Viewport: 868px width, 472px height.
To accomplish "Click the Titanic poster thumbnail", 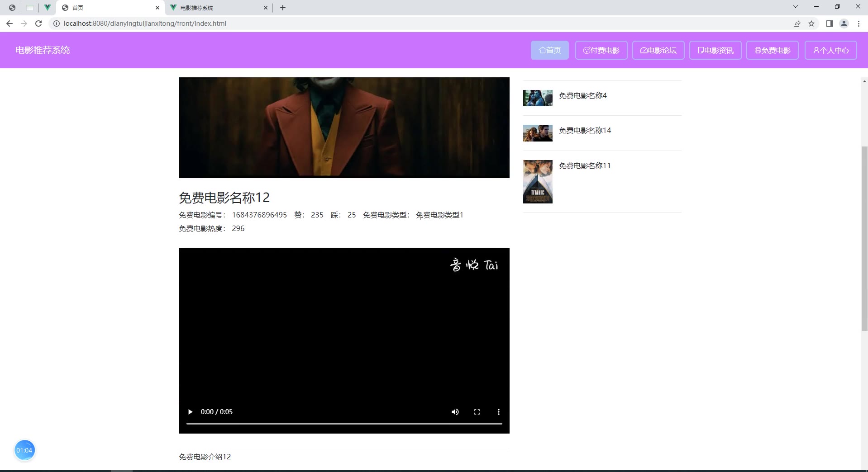I will click(538, 182).
